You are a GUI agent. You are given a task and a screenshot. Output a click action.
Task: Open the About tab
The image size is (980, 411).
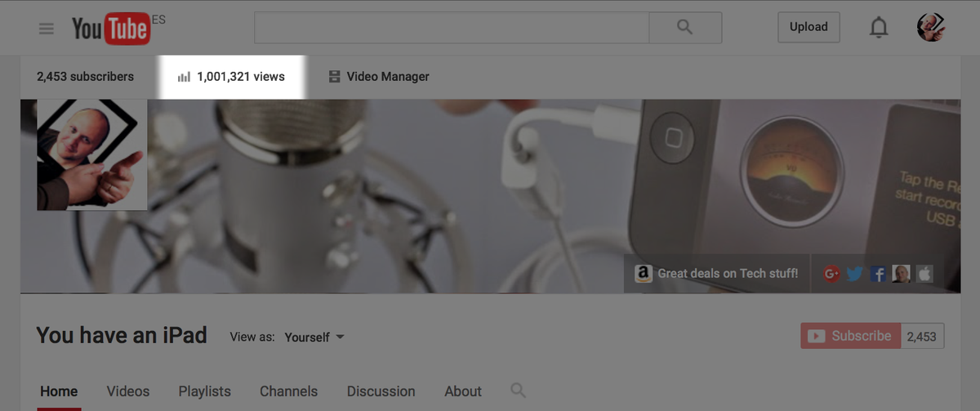(463, 391)
